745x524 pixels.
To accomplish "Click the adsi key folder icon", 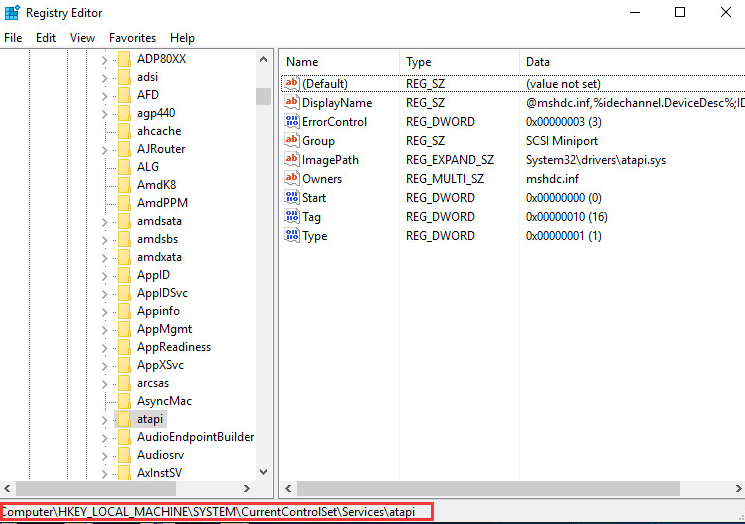I will (124, 77).
